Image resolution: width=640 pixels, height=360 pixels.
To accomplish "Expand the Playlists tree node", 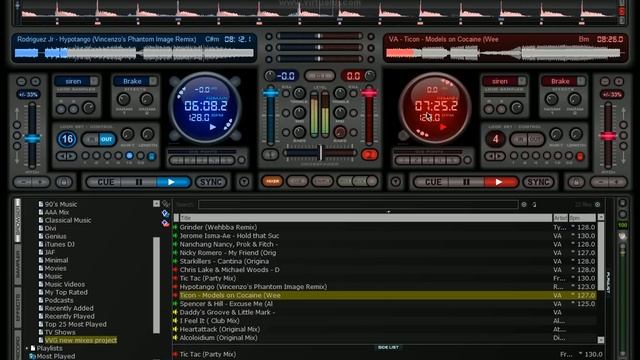I will (27, 348).
